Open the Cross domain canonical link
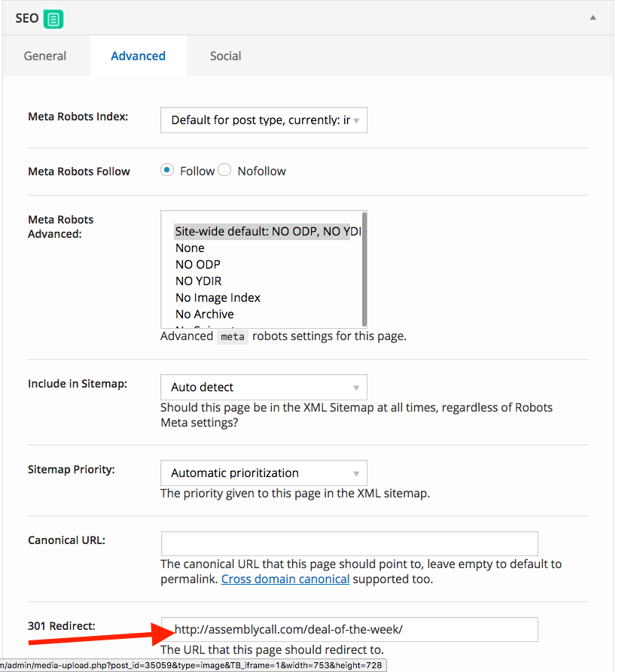The width and height of the screenshot is (622, 672). (x=285, y=579)
